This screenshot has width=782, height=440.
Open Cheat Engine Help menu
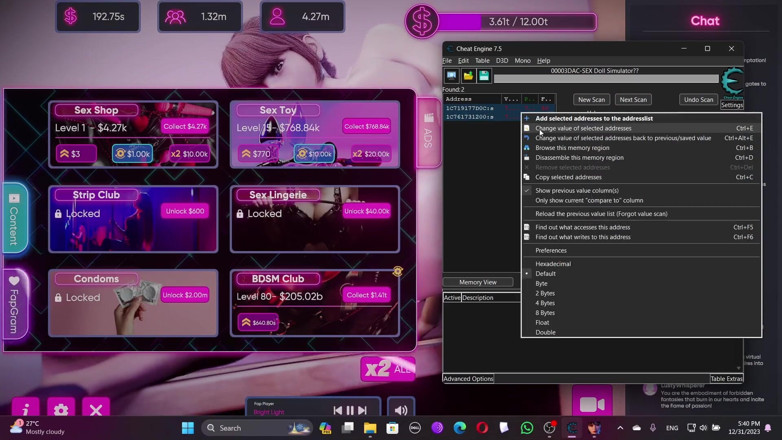click(543, 60)
